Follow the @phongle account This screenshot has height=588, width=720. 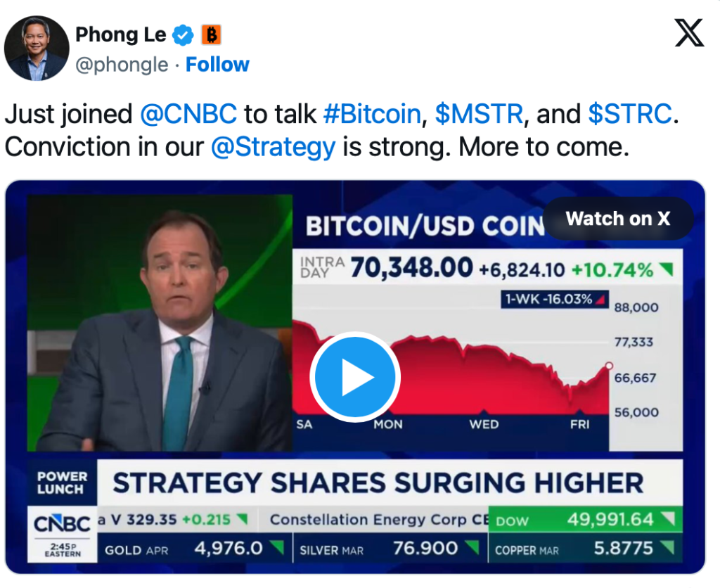(x=217, y=65)
